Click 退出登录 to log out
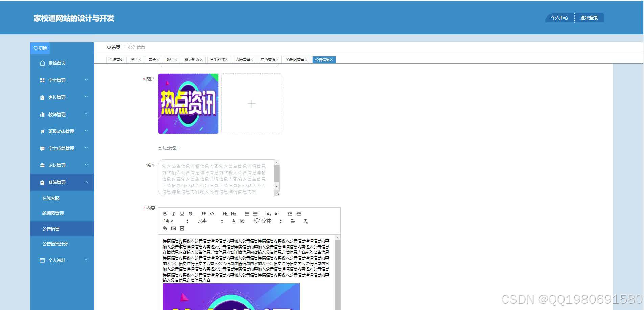The image size is (644, 310). coord(589,18)
